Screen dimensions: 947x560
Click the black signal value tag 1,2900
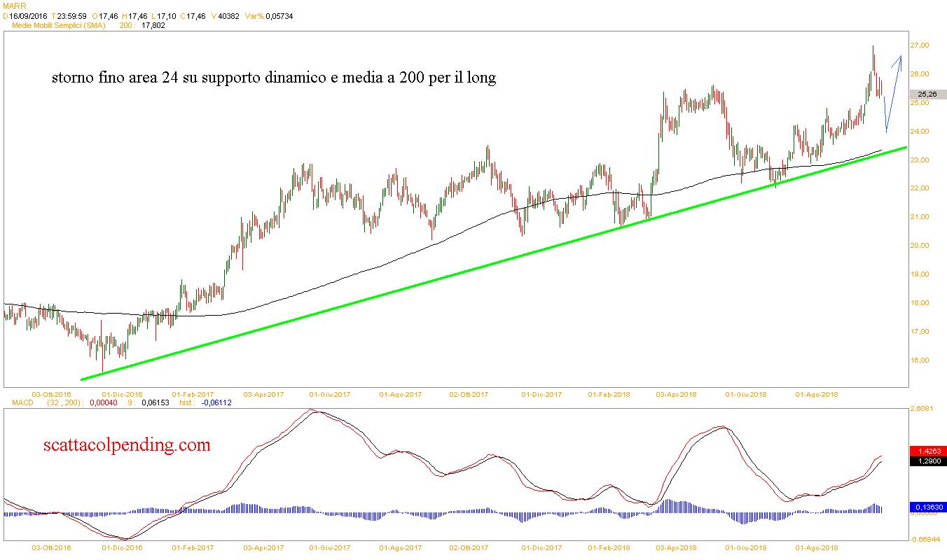pos(926,461)
